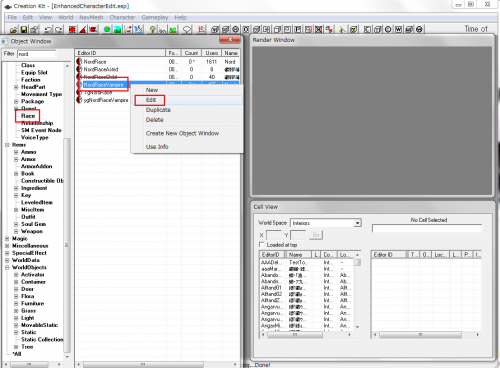
Task: Click the Object Window list horizontal scrollbar
Action: point(156,364)
